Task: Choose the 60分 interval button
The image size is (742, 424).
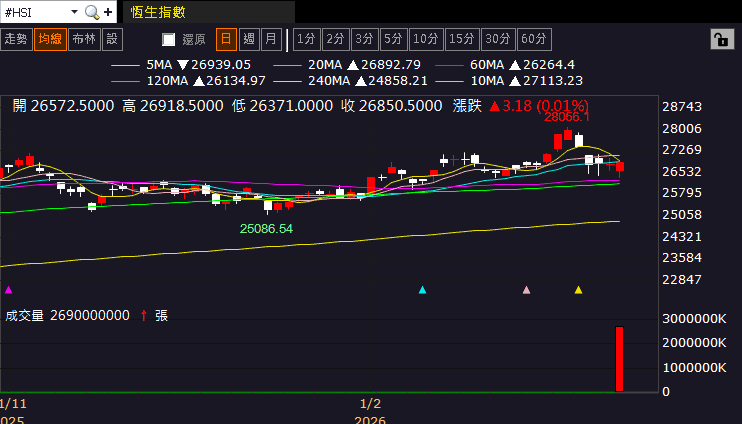Action: 534,39
